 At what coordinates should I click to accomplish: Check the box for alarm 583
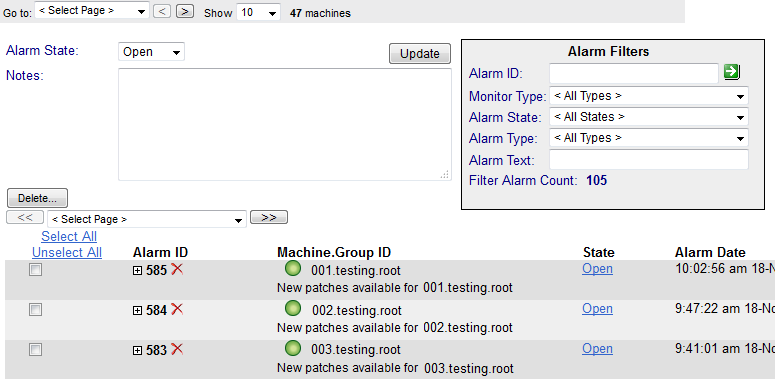click(35, 350)
